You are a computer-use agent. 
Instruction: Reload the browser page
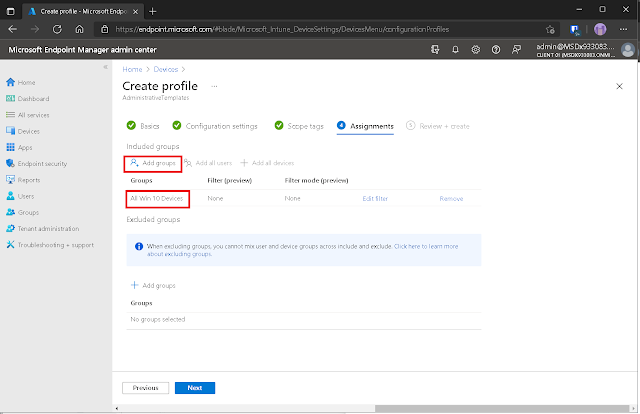point(57,29)
